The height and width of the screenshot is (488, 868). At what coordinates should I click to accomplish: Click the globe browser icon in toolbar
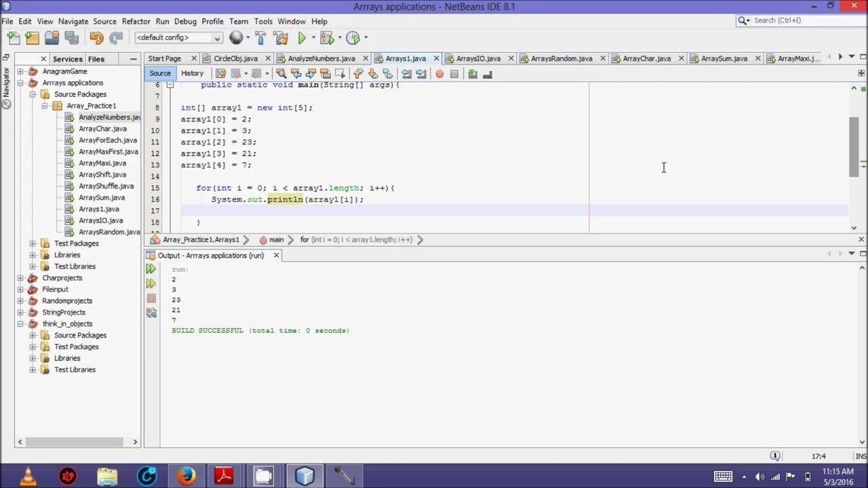(x=236, y=38)
